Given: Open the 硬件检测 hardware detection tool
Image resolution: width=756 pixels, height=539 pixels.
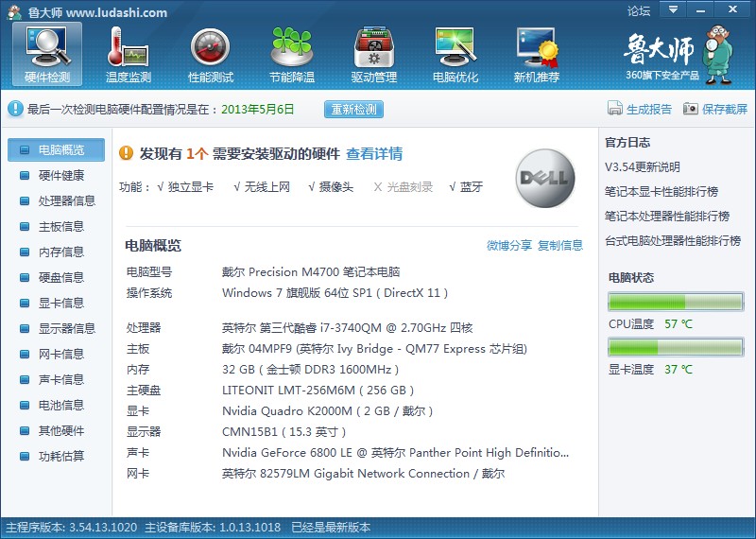Looking at the screenshot, I should pos(47,54).
